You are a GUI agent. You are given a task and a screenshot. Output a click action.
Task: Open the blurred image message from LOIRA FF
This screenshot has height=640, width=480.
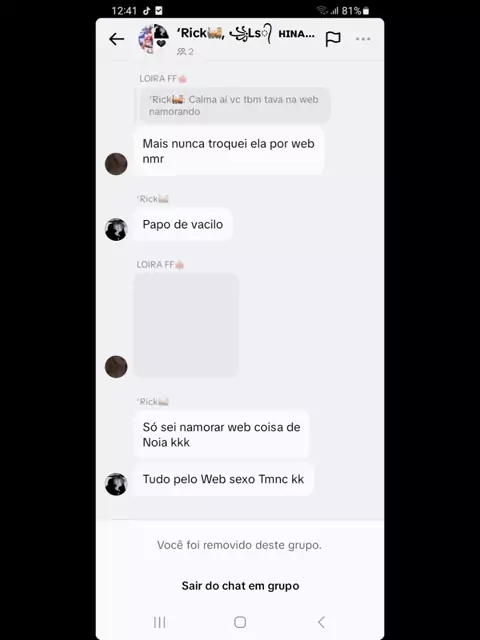point(186,325)
